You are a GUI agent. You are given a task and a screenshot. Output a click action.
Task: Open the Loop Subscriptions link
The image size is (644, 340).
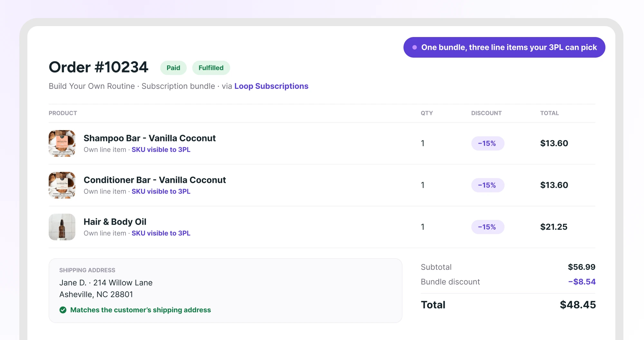(x=271, y=86)
